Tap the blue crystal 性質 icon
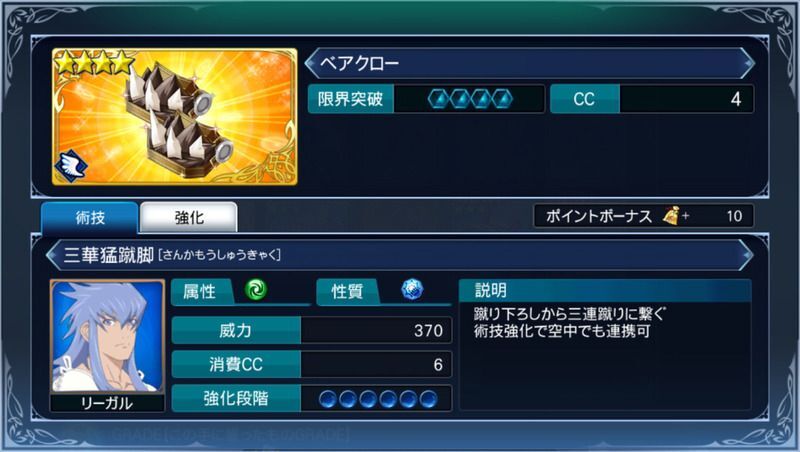800x452 pixels. point(412,290)
